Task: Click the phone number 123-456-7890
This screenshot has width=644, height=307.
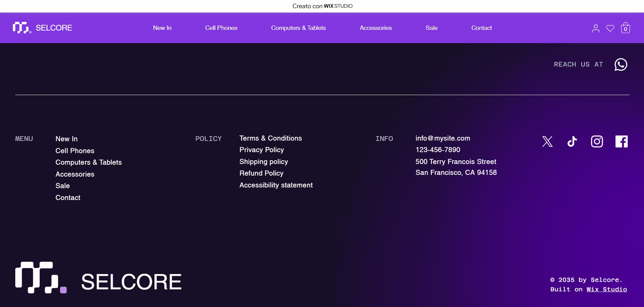Action: tap(438, 150)
